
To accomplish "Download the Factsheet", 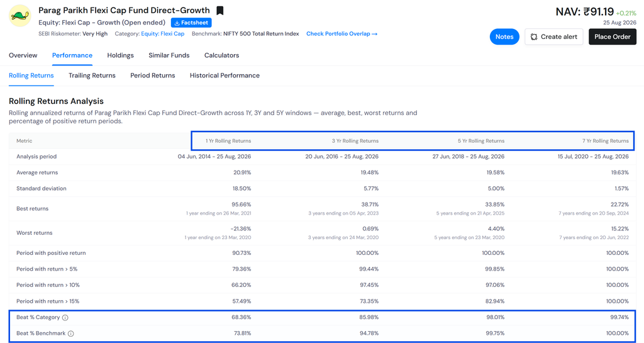I will tap(191, 23).
